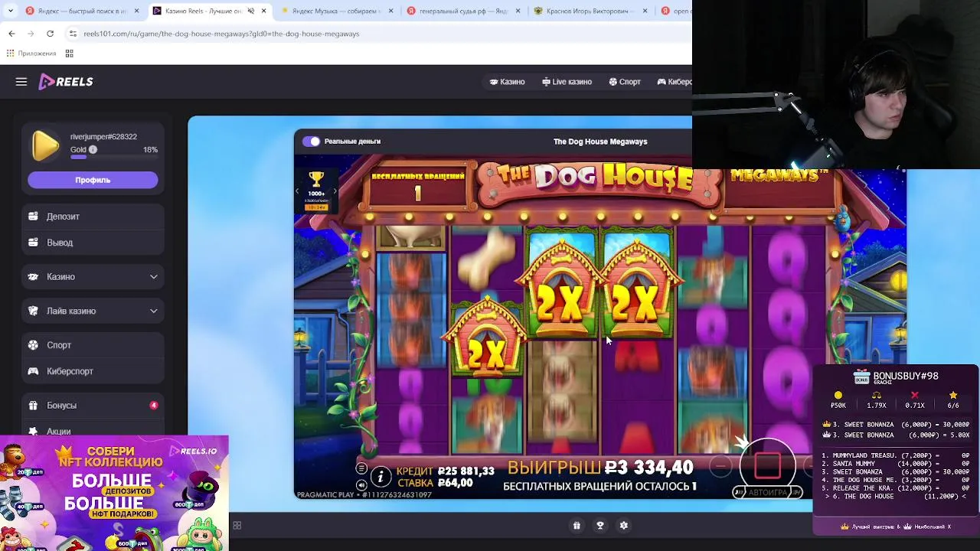The image size is (980, 551).
Task: Click the username riverjumper#628322
Action: click(x=103, y=137)
